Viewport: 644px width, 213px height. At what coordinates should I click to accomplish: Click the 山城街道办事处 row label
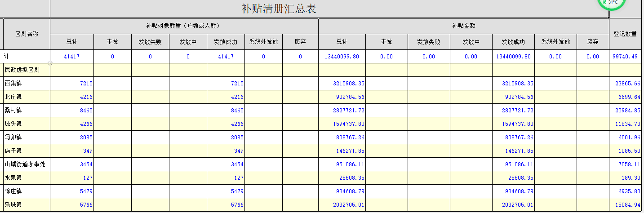coord(25,164)
